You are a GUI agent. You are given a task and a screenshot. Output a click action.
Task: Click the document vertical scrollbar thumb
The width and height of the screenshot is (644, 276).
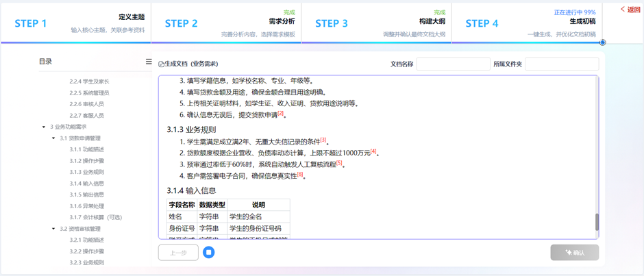coord(597,222)
